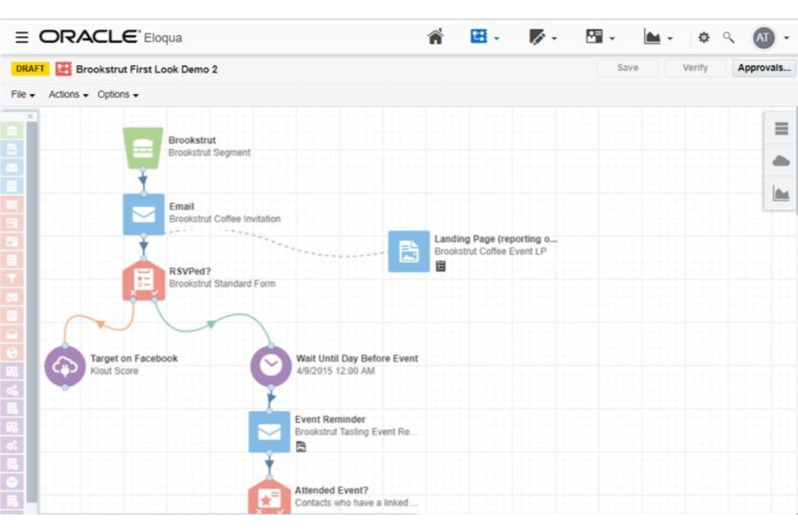Select the purple Target on Facebook cloud node

[65, 367]
